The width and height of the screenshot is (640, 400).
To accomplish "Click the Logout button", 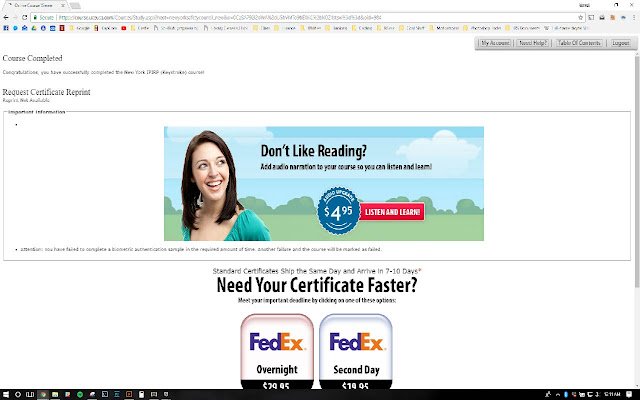I will (620, 43).
